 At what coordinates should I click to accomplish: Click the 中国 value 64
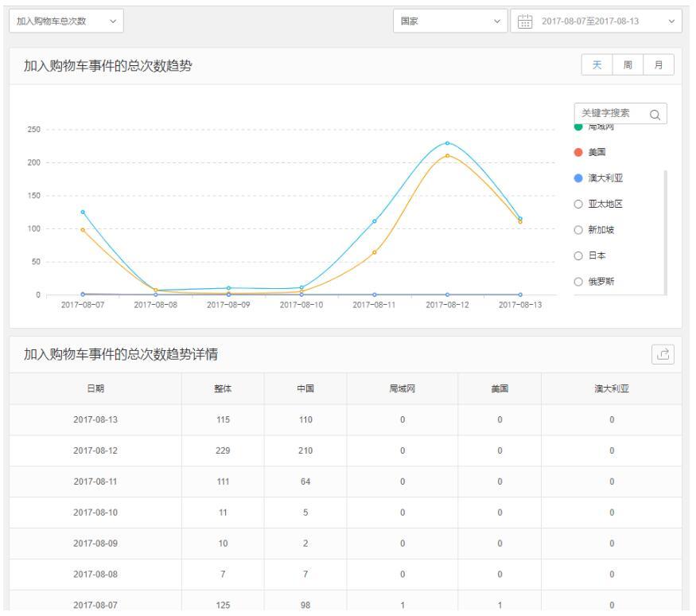pyautogui.click(x=305, y=481)
